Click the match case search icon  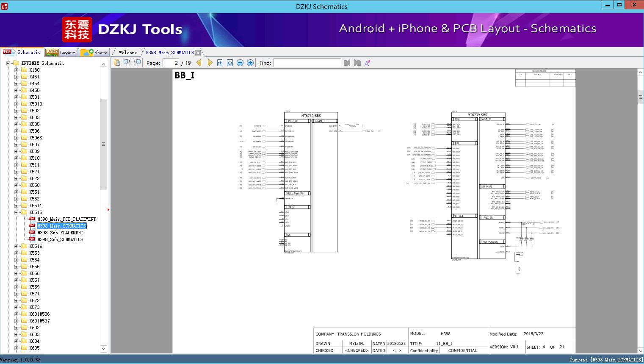[x=368, y=63]
